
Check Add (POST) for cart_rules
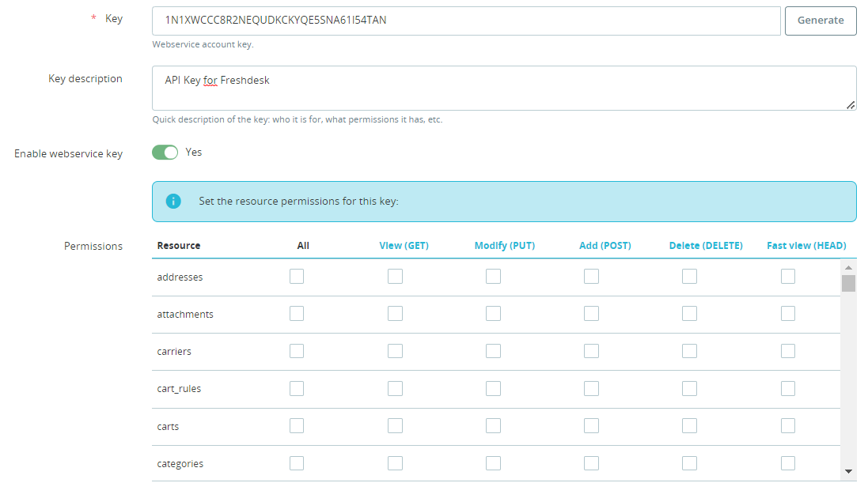point(591,388)
